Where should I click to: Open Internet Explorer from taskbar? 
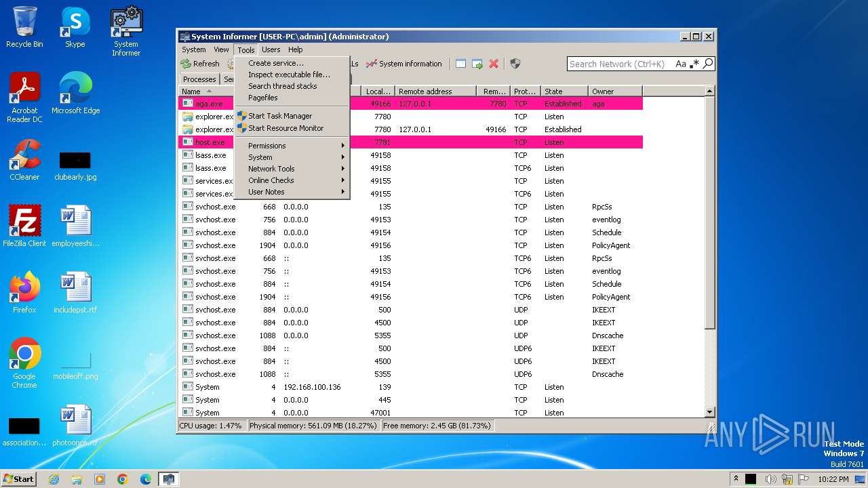click(54, 479)
